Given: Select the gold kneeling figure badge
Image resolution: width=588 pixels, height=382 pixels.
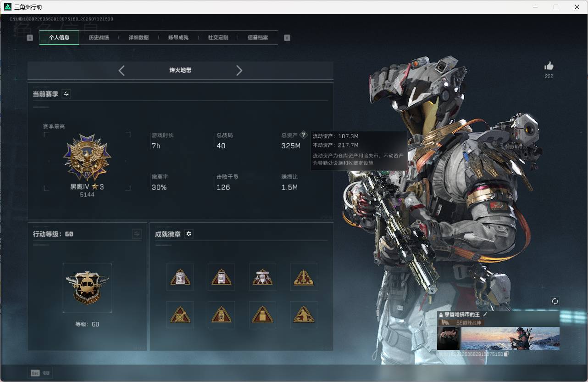Looking at the screenshot, I should click(x=304, y=315).
